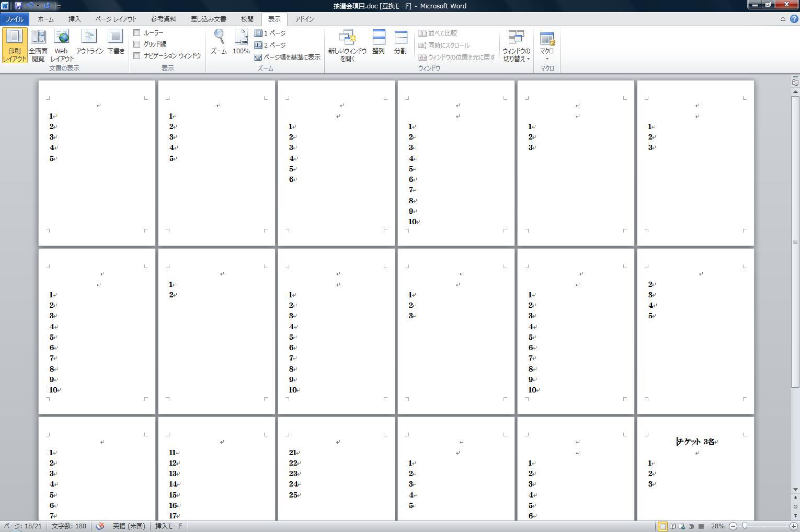Open Word Help question mark

(794, 19)
